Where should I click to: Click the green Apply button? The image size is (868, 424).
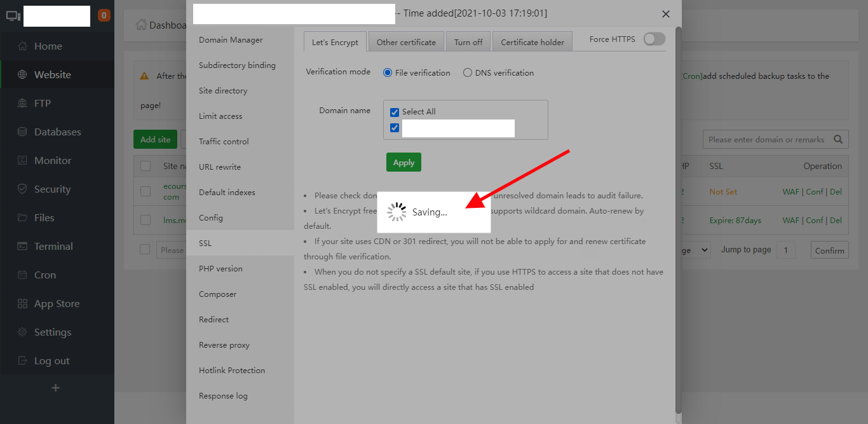(x=403, y=162)
